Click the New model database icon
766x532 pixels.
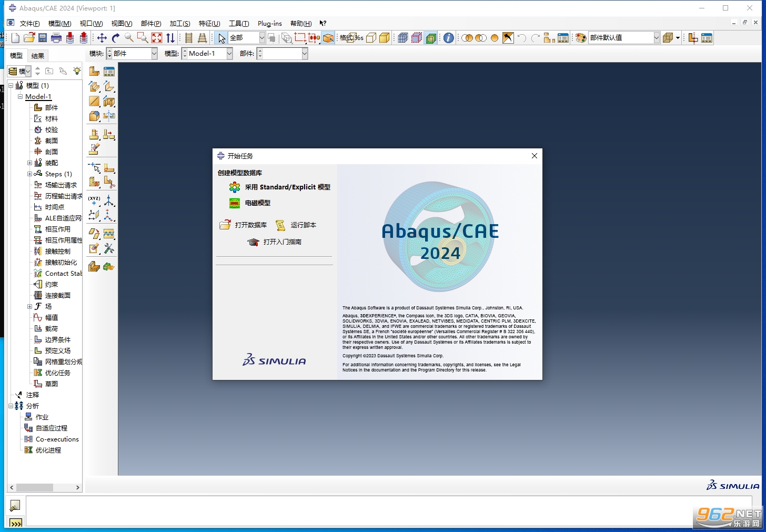(x=15, y=38)
